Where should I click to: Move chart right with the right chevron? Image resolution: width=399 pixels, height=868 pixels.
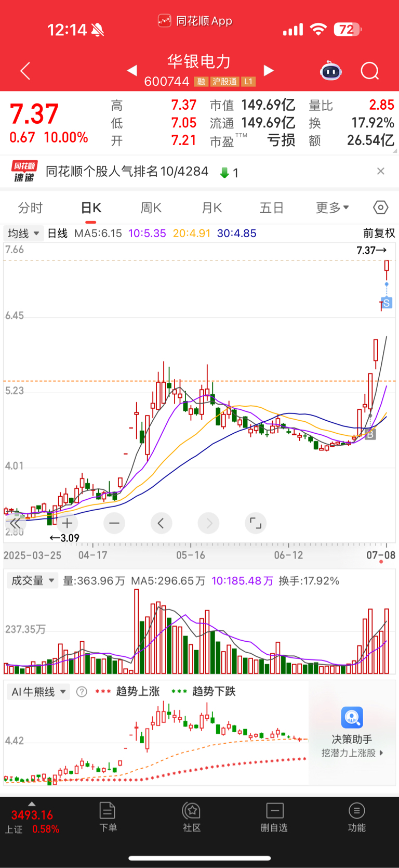tap(209, 523)
